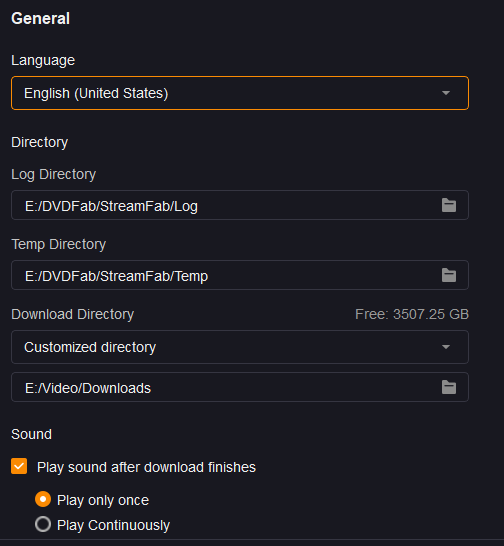The height and width of the screenshot is (546, 504).
Task: Click the E:/Video/Downloads path field
Action: pos(240,387)
